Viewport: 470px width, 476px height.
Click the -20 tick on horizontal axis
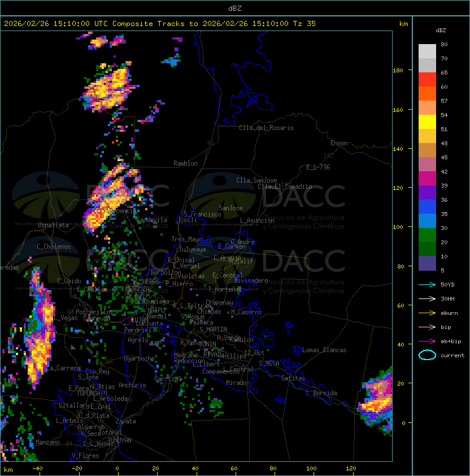77,469
